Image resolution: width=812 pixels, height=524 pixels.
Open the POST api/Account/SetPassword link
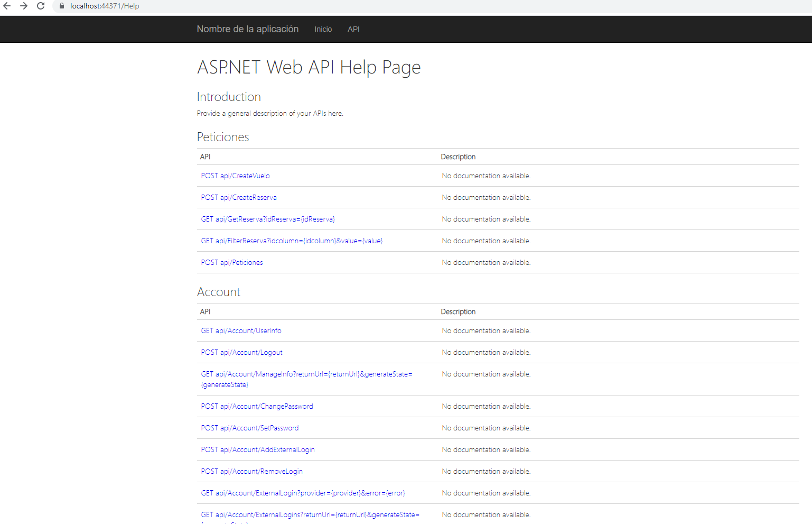(249, 428)
